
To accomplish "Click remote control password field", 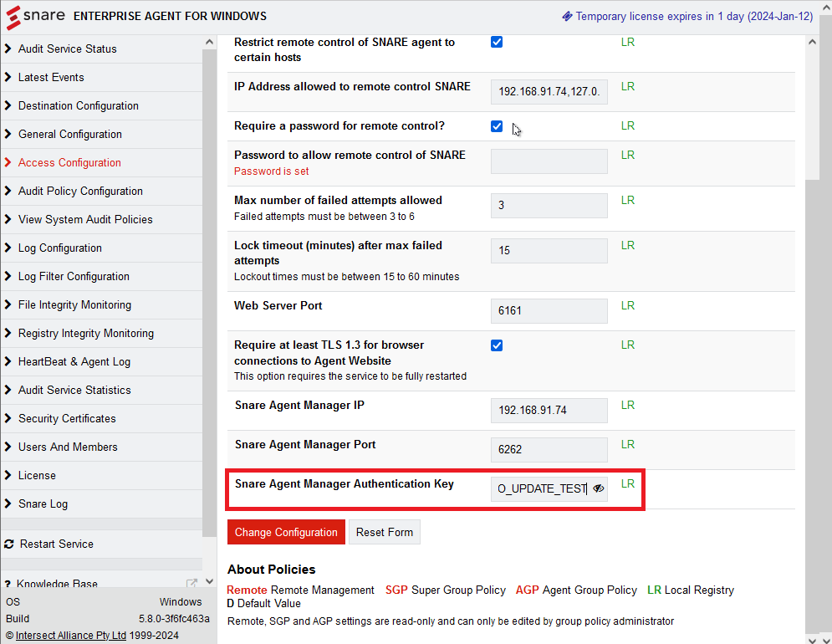I will (549, 161).
